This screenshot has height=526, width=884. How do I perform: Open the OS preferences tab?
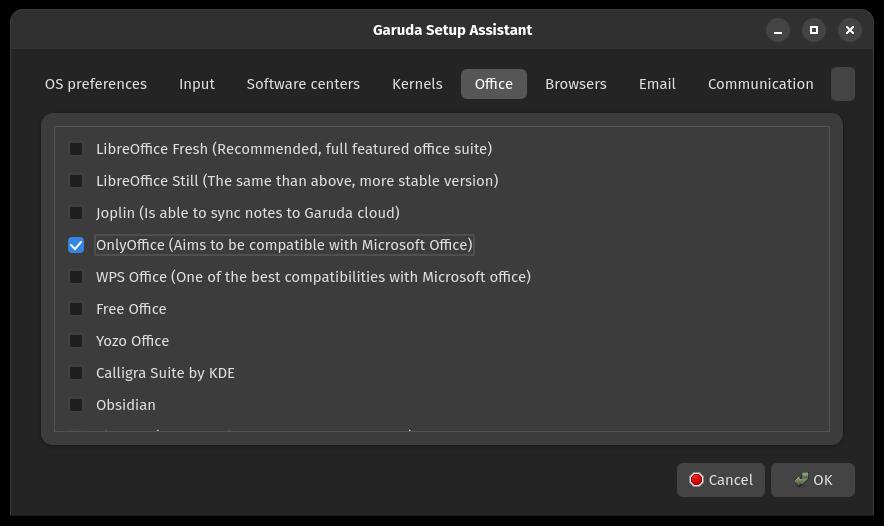pos(96,84)
